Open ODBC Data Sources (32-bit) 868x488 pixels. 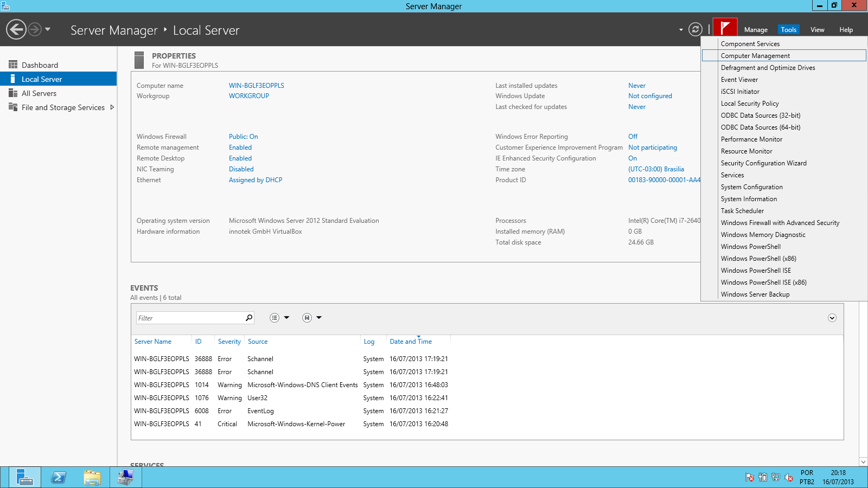[x=784, y=115]
